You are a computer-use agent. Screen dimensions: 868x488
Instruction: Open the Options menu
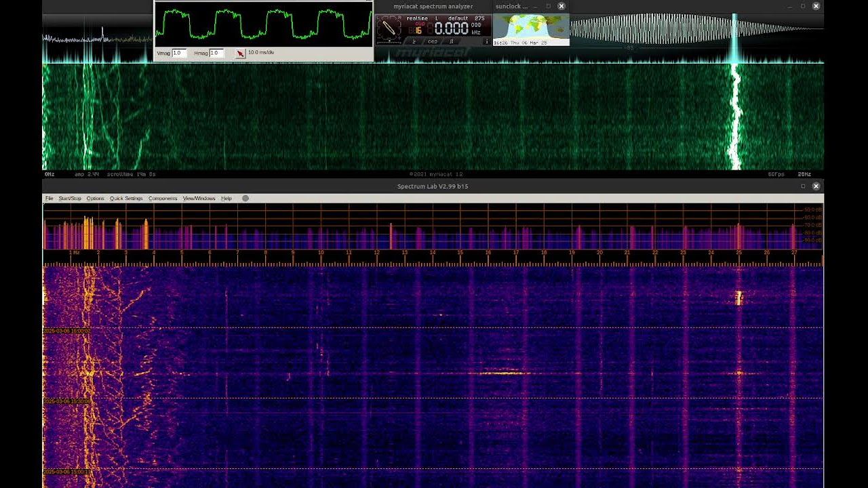[x=96, y=199]
